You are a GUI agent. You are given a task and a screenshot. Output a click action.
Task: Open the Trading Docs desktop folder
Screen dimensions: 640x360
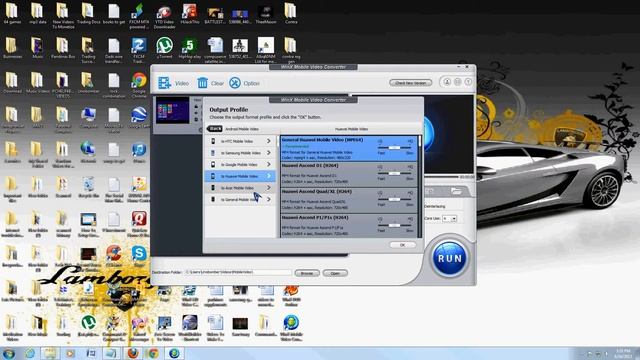pyautogui.click(x=88, y=14)
